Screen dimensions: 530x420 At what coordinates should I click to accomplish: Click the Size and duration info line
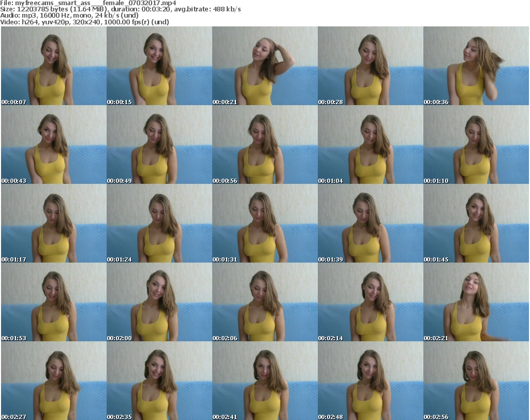click(120, 9)
